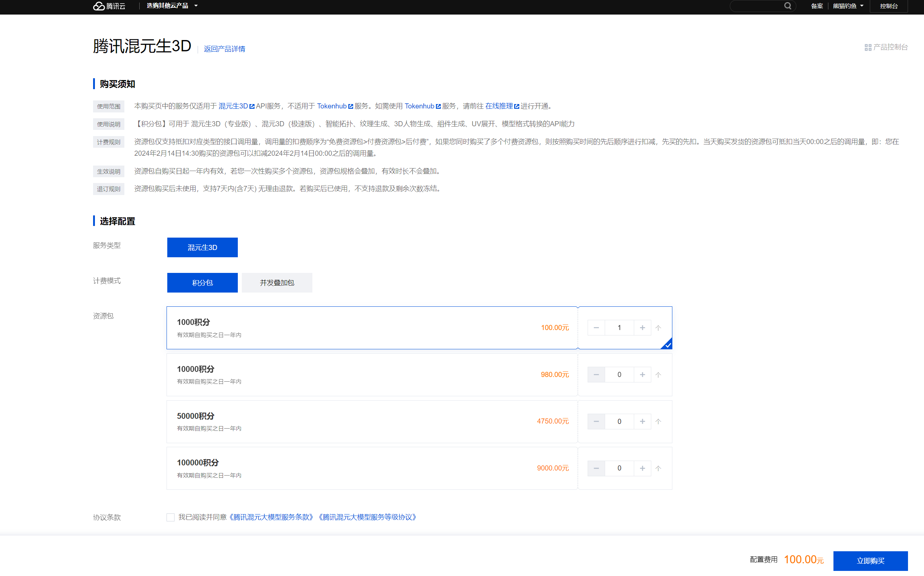Increase quantity of 50000积分 pack
Screen dimensions: 924x576
pos(642,421)
